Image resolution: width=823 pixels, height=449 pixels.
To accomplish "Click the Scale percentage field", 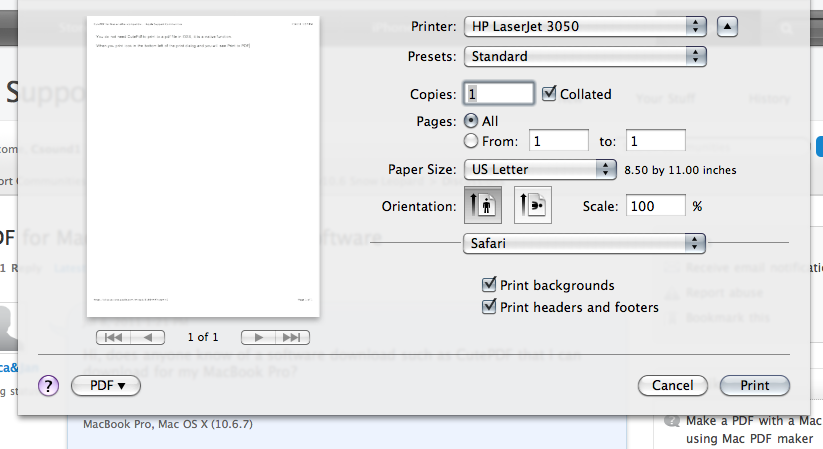I will coord(656,205).
